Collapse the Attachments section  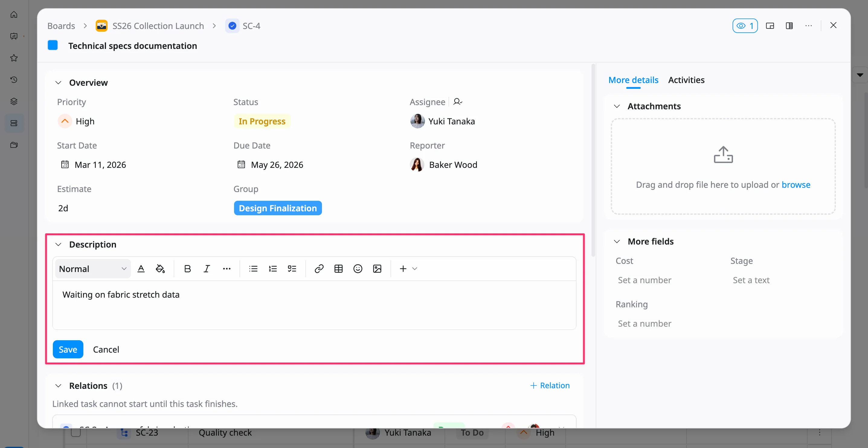[617, 106]
